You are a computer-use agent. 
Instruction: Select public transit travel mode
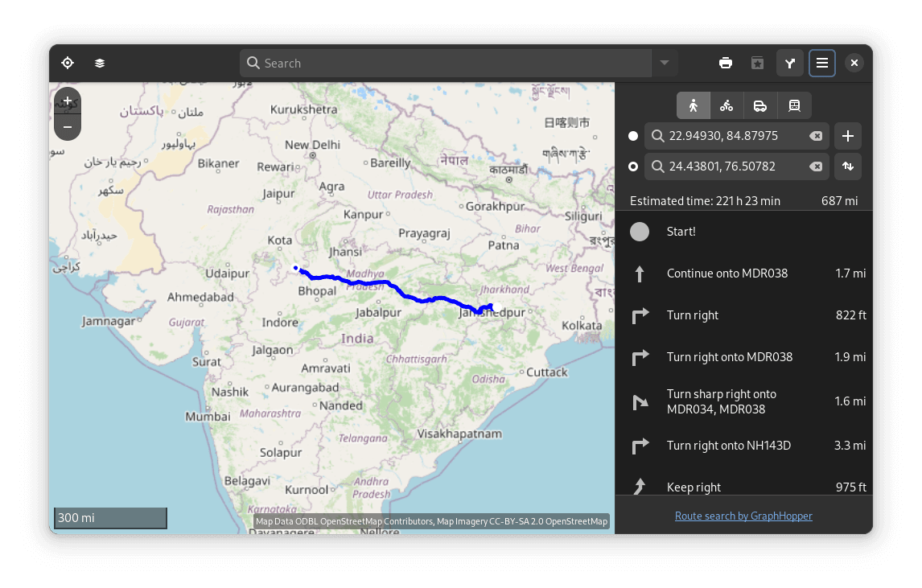(x=794, y=105)
